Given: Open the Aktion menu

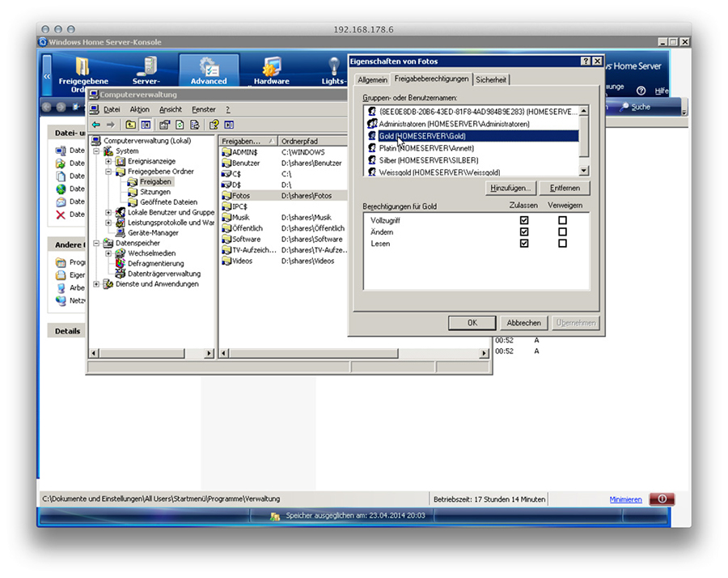Looking at the screenshot, I should (x=140, y=109).
